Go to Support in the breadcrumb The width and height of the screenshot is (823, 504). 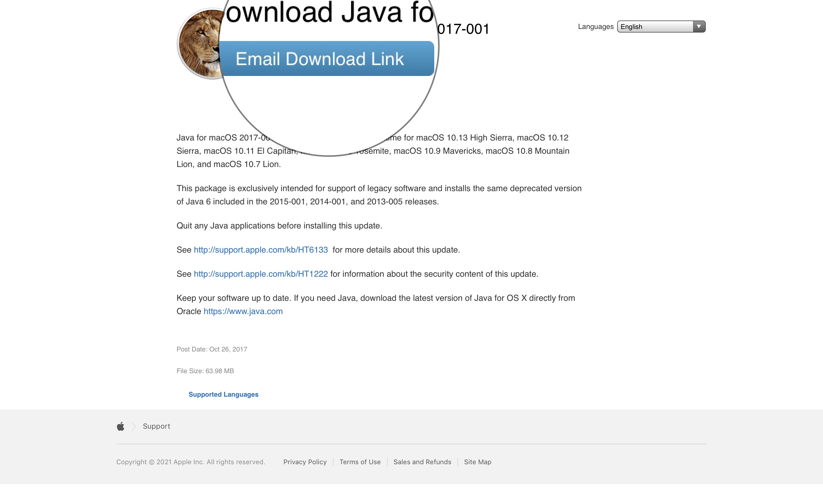[x=156, y=426]
